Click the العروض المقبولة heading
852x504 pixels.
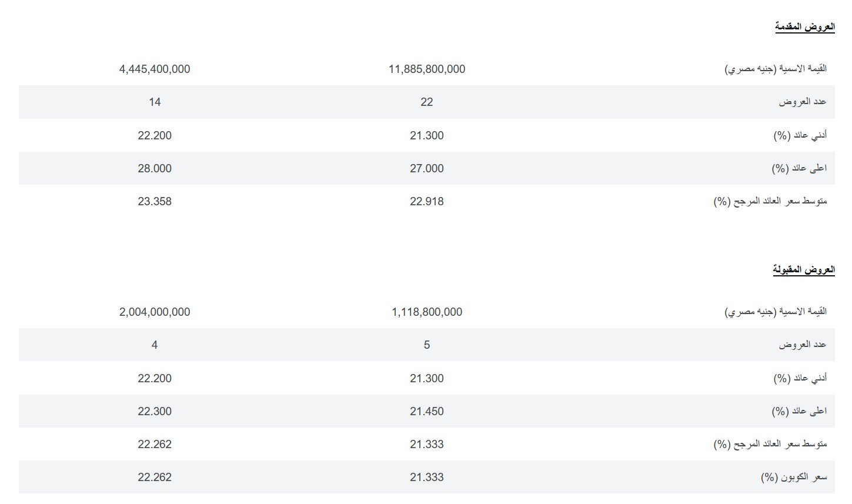(803, 269)
